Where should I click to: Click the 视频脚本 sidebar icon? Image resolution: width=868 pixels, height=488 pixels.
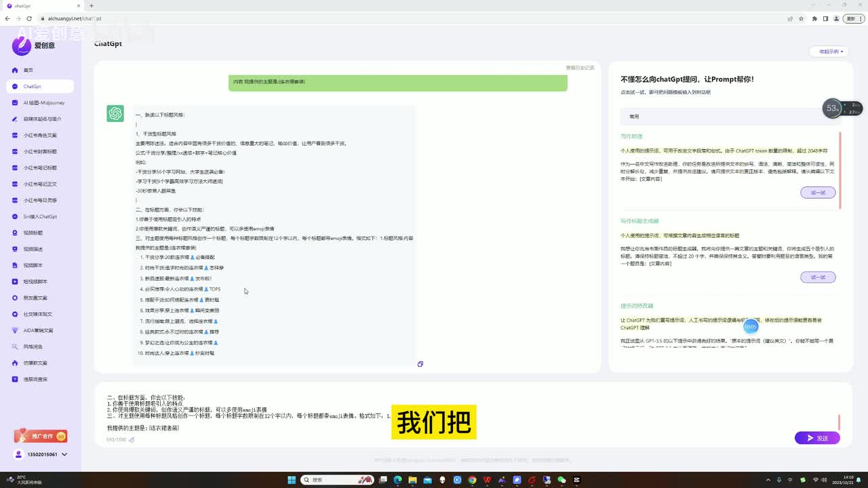click(16, 266)
